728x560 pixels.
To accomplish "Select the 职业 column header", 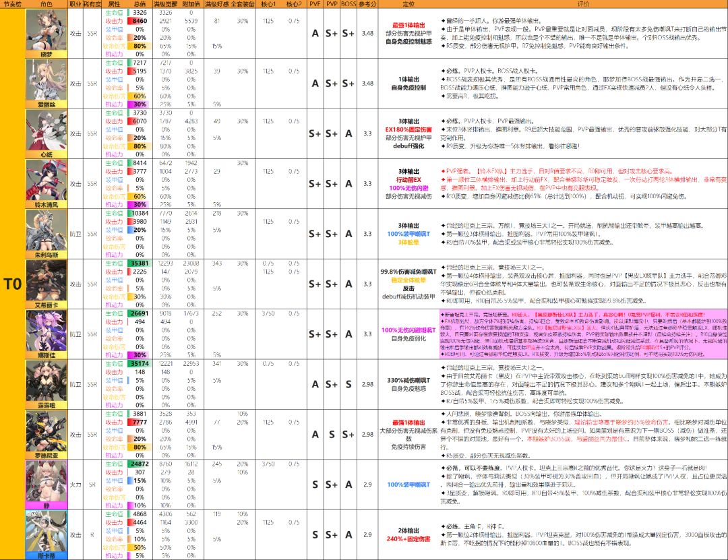I will [75, 4].
